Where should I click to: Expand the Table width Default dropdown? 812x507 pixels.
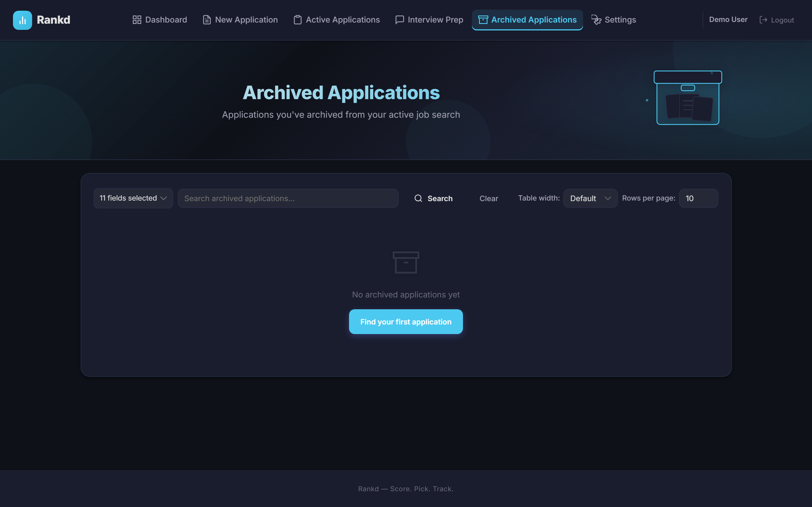(x=590, y=198)
